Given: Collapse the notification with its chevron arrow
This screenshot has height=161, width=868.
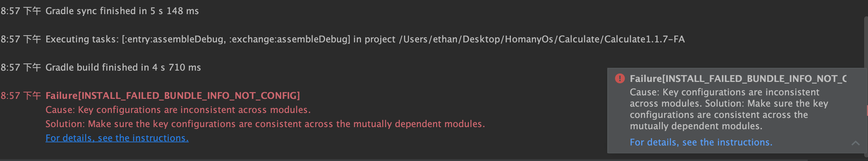Looking at the screenshot, I should [855, 143].
